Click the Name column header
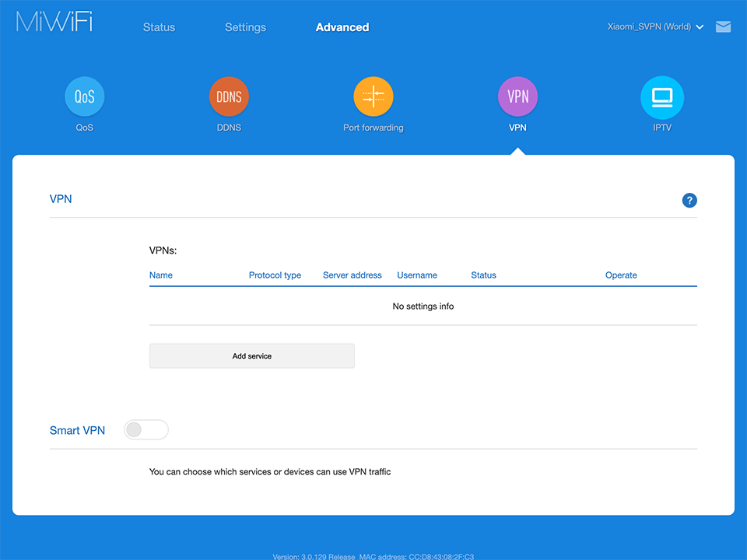This screenshot has height=560, width=747. point(161,275)
